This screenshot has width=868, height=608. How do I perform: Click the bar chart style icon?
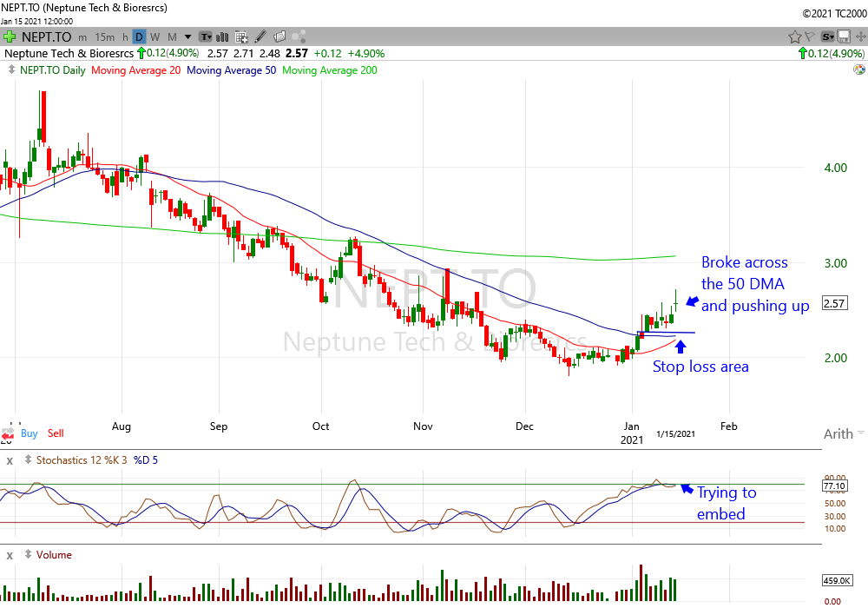(222, 37)
